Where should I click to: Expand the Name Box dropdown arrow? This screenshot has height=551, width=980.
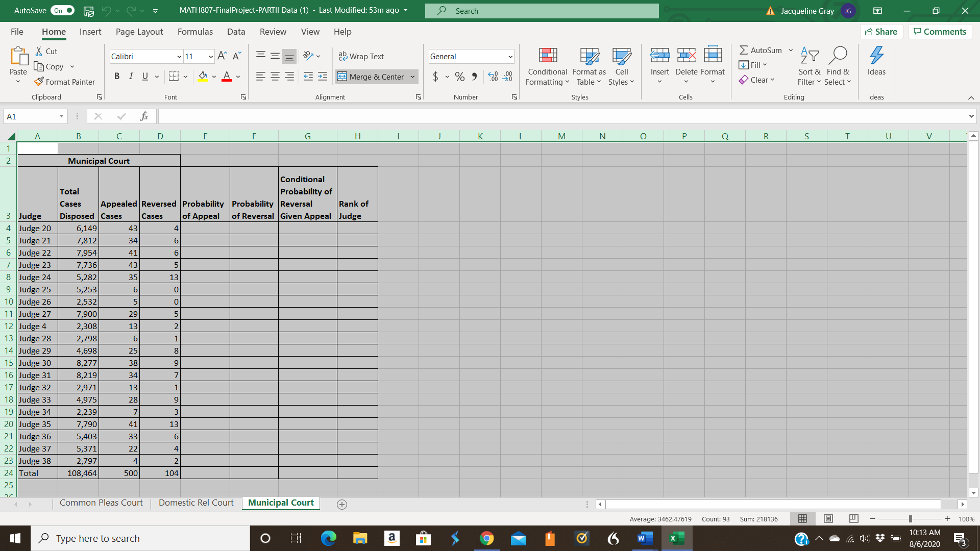click(x=61, y=116)
